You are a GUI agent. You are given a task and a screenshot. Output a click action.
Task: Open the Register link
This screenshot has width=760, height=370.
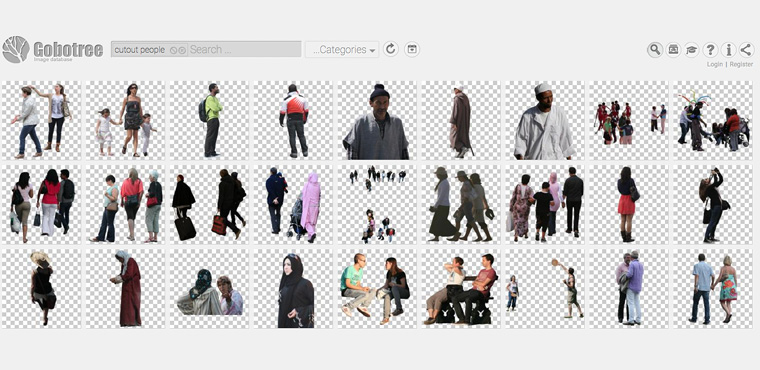(x=741, y=64)
